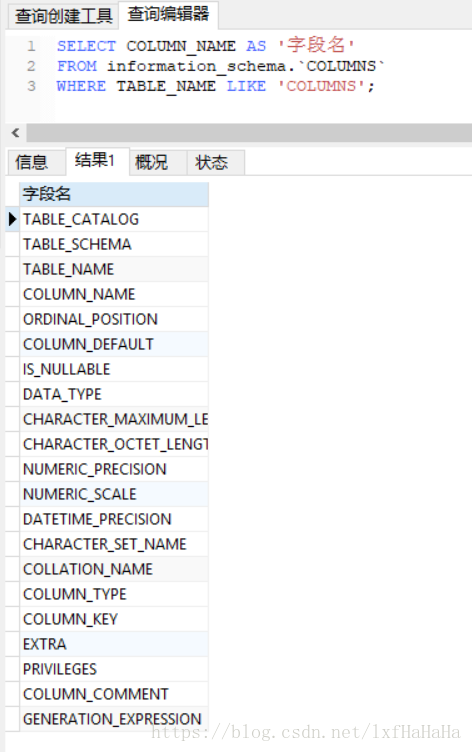Select the ORDINAL_POSITION cell
Screen dimensions: 472x752
pyautogui.click(x=114, y=319)
